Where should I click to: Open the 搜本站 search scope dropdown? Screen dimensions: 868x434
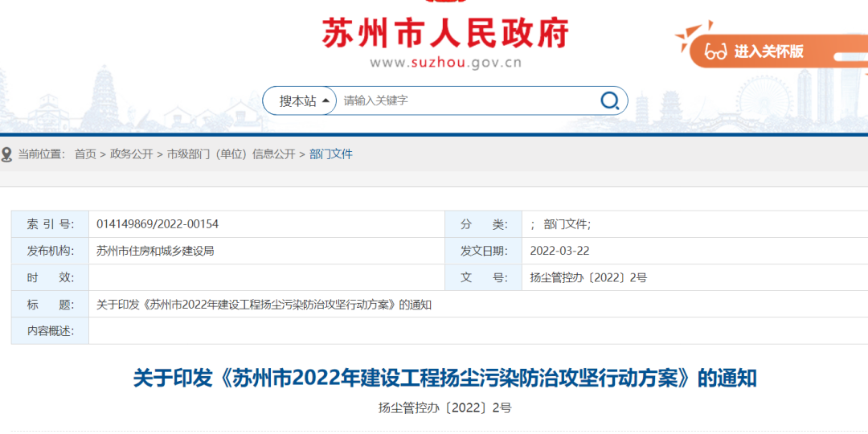[303, 101]
